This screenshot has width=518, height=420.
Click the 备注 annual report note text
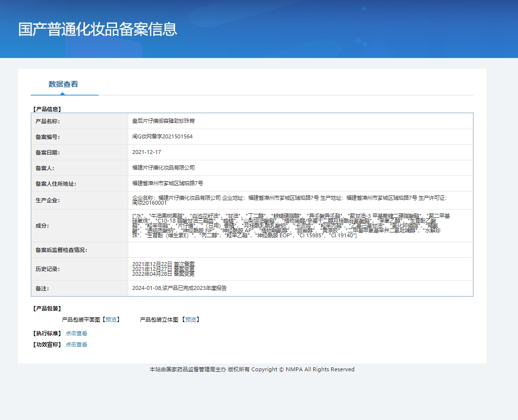[179, 288]
